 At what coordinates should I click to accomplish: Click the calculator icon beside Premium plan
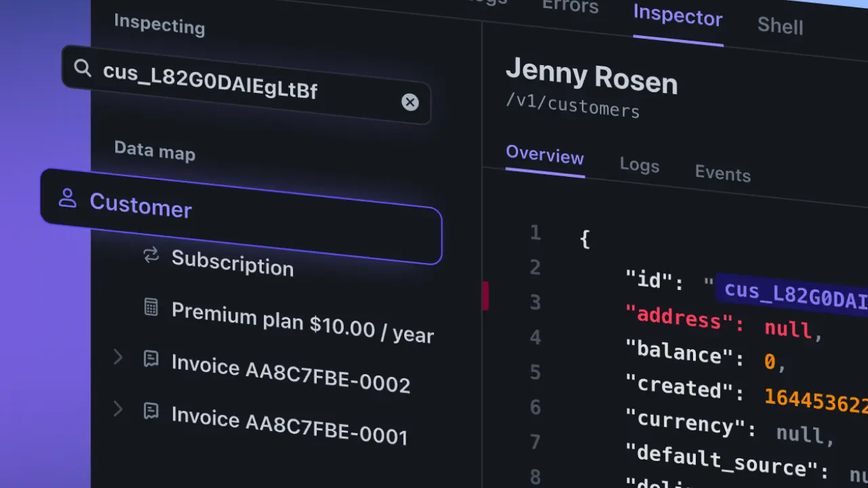[x=151, y=307]
